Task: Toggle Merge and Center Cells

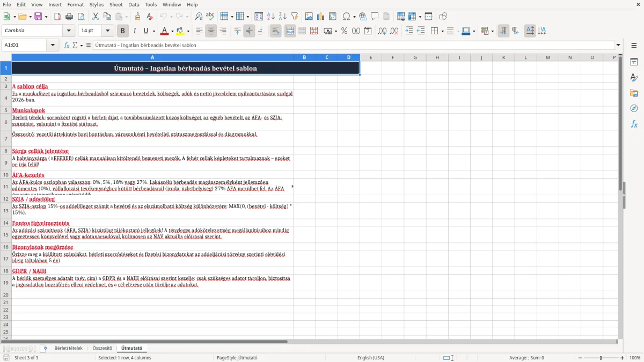Action: (x=290, y=31)
